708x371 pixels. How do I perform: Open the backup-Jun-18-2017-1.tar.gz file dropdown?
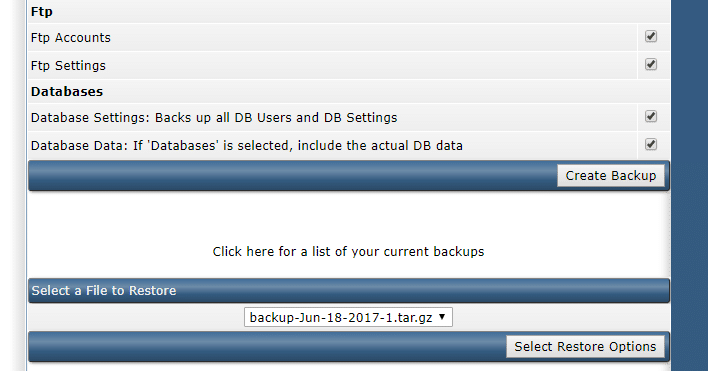point(348,317)
